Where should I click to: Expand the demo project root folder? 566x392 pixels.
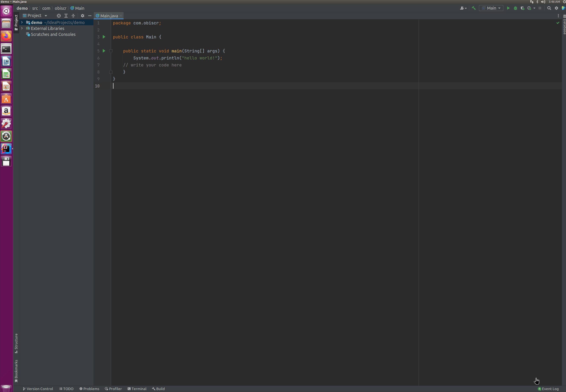pyautogui.click(x=22, y=22)
